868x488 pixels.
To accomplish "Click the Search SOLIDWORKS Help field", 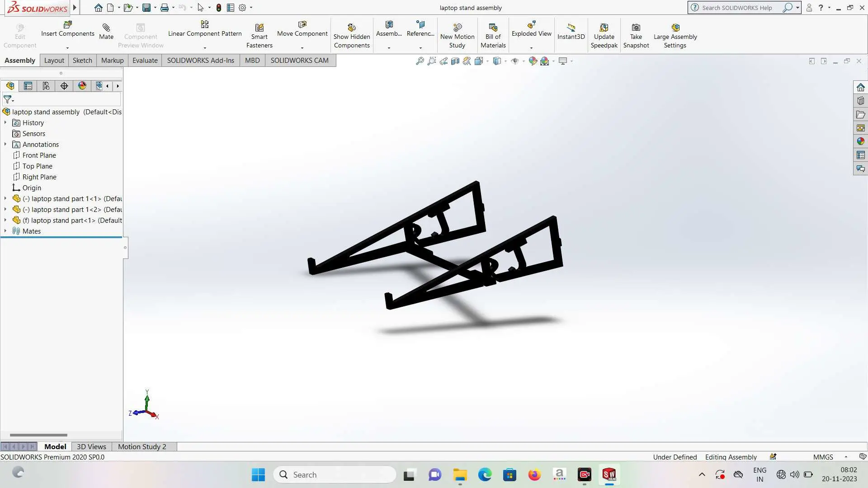I will pos(737,8).
